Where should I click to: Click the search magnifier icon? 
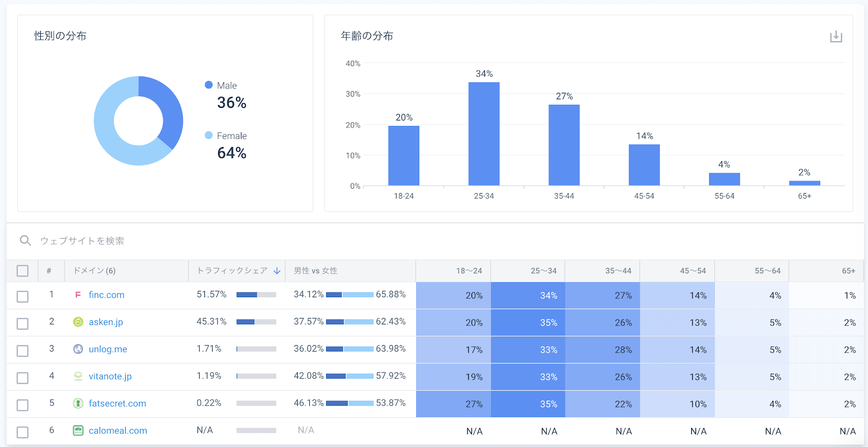click(x=25, y=240)
